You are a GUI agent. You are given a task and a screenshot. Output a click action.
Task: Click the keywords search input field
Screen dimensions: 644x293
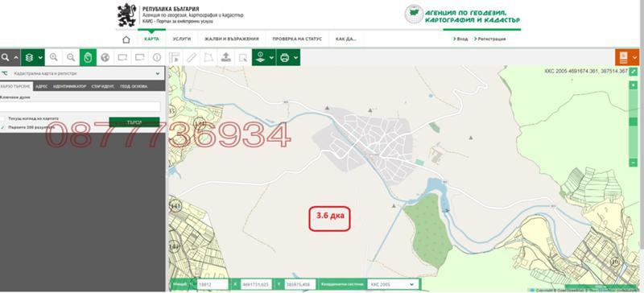point(80,106)
